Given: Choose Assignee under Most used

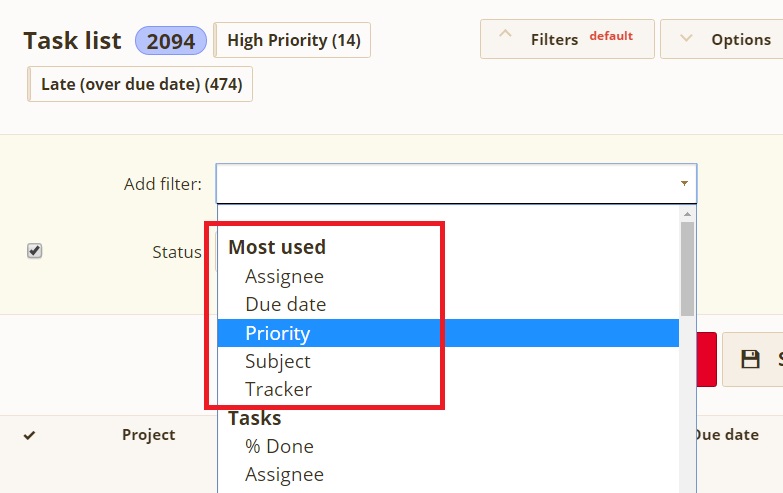Looking at the screenshot, I should [x=285, y=276].
